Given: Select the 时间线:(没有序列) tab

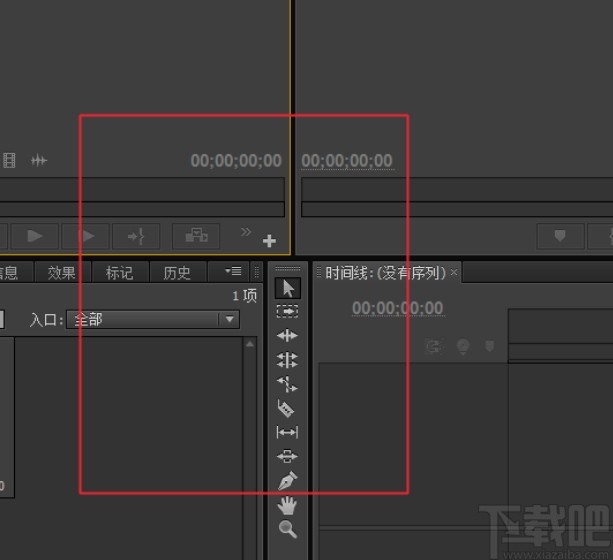Looking at the screenshot, I should pos(385,273).
